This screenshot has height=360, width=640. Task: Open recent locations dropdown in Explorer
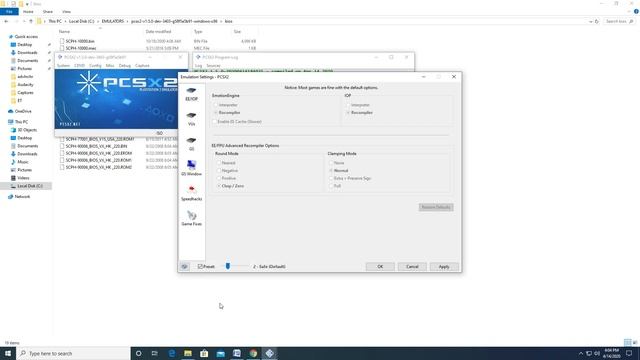coord(23,21)
